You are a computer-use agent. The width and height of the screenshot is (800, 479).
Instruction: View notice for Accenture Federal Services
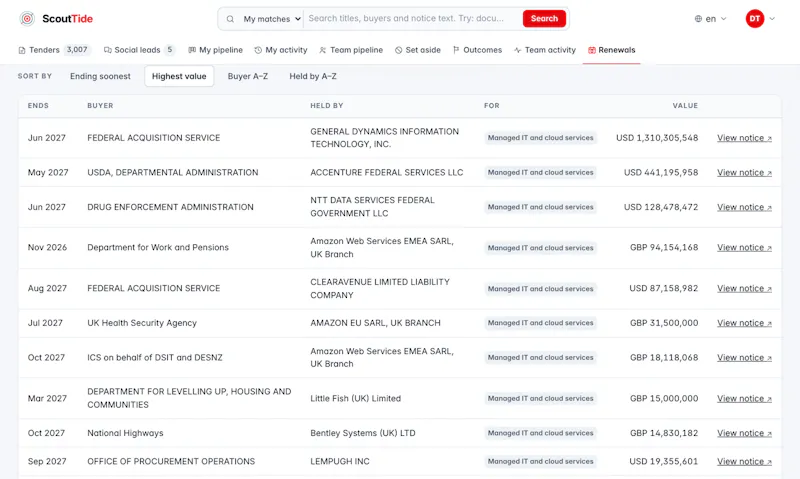point(744,172)
